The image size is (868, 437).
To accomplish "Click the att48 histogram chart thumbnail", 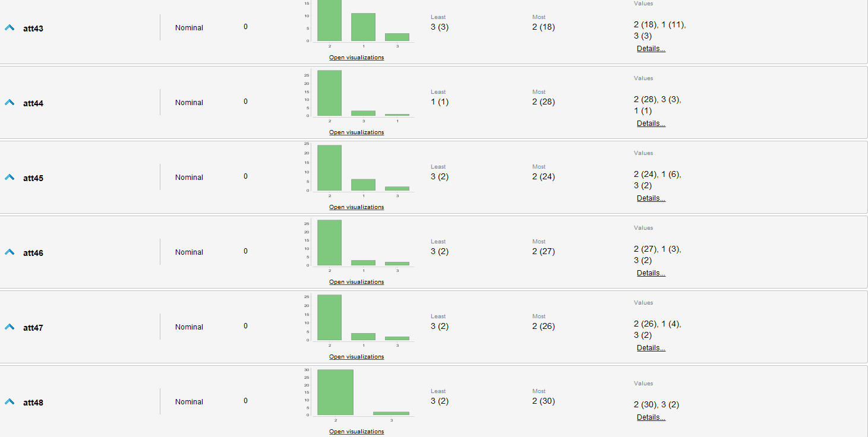I will (362, 394).
